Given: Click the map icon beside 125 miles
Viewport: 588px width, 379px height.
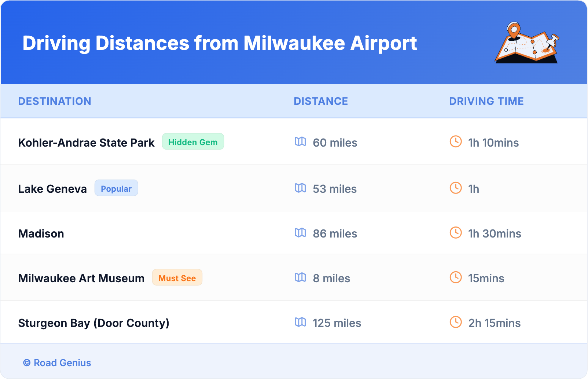Looking at the screenshot, I should coord(300,322).
